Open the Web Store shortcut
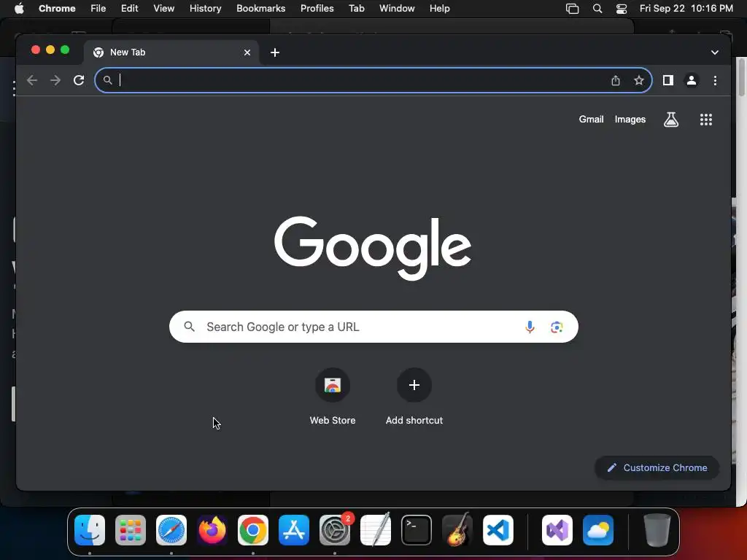Image resolution: width=747 pixels, height=560 pixels. tap(333, 397)
